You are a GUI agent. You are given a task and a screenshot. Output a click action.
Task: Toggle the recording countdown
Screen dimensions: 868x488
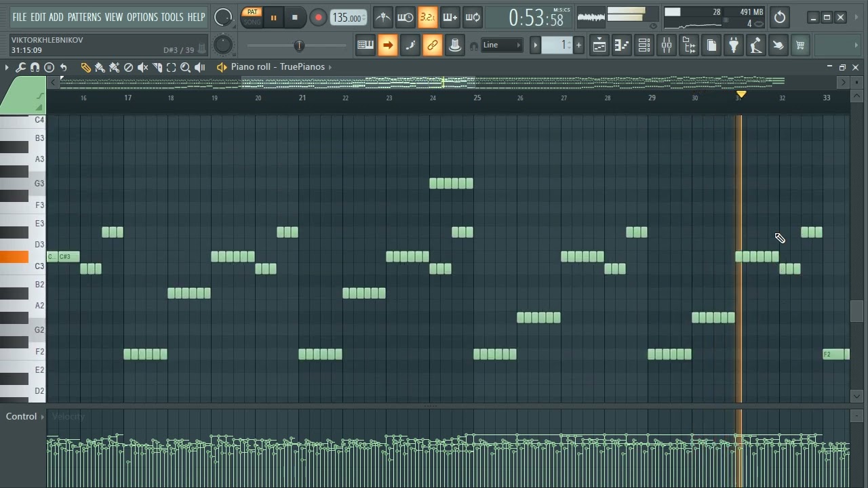click(427, 18)
